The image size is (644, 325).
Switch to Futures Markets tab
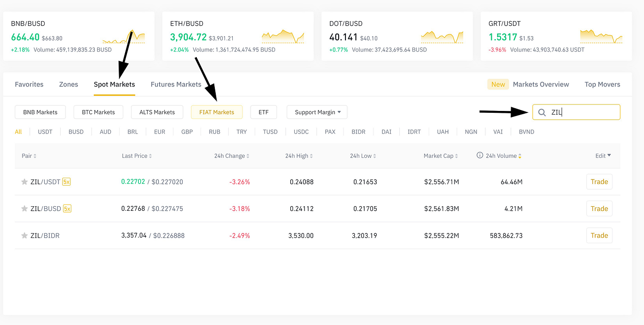(x=176, y=84)
